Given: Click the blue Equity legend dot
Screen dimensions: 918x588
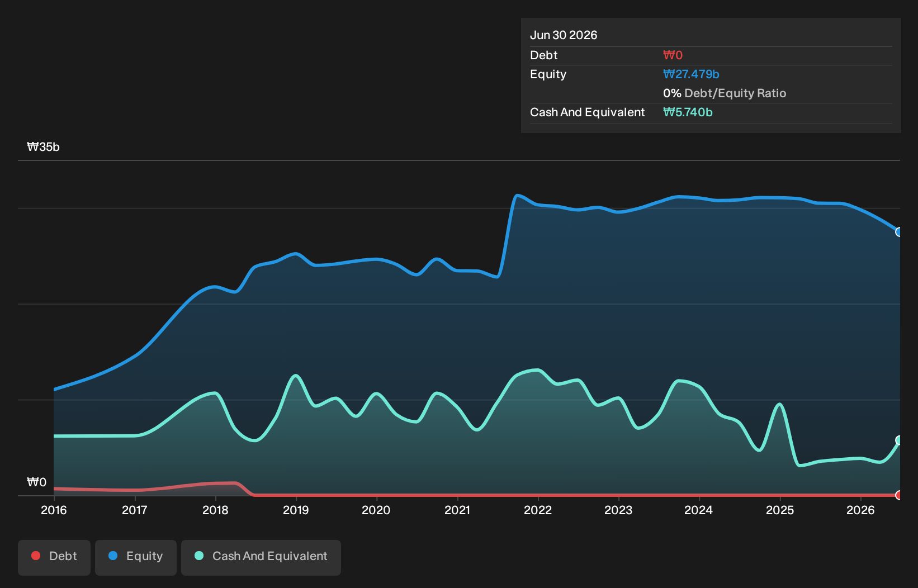Looking at the screenshot, I should tap(113, 556).
